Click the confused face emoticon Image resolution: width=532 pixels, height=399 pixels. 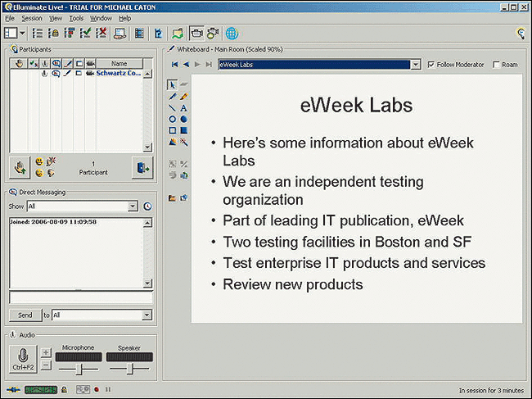tap(39, 173)
